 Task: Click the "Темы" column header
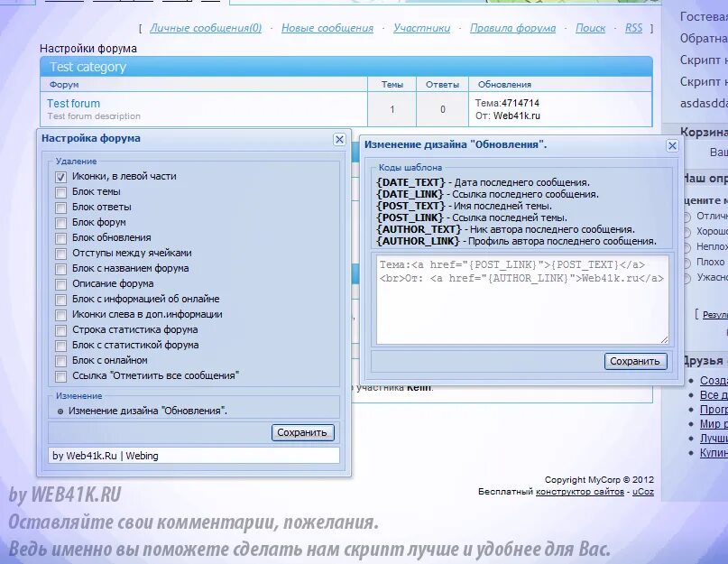[x=392, y=85]
